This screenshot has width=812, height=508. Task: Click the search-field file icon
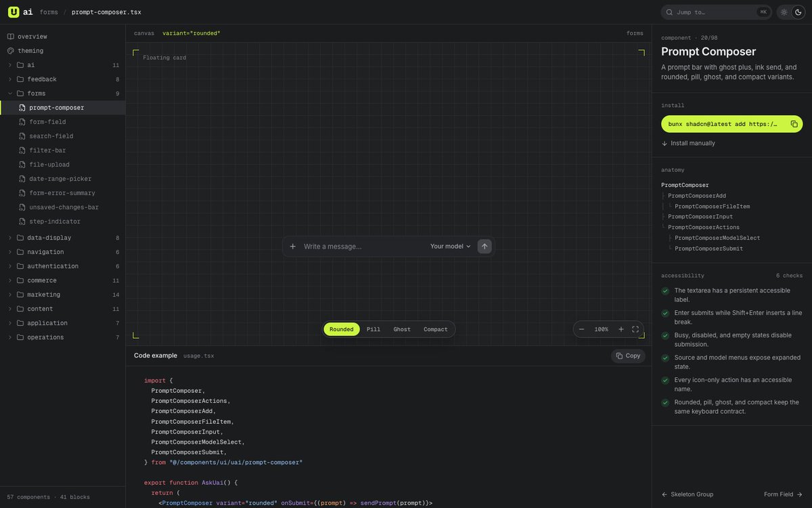22,136
